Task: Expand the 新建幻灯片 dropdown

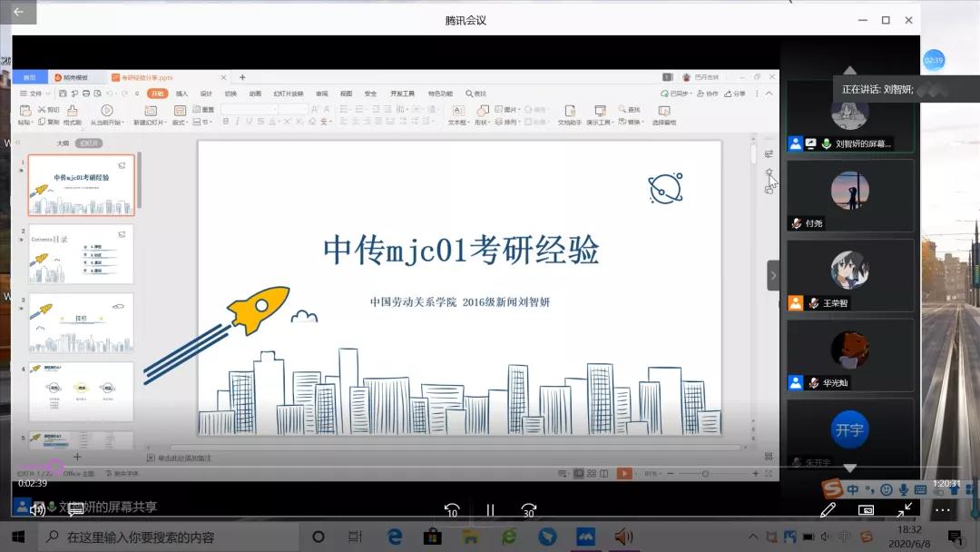Action: pos(150,123)
